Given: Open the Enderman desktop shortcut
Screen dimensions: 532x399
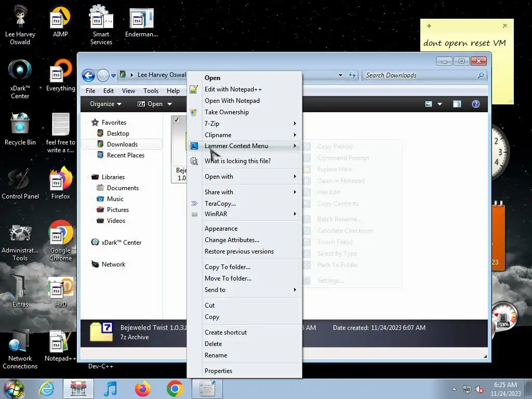Looking at the screenshot, I should pyautogui.click(x=141, y=22).
